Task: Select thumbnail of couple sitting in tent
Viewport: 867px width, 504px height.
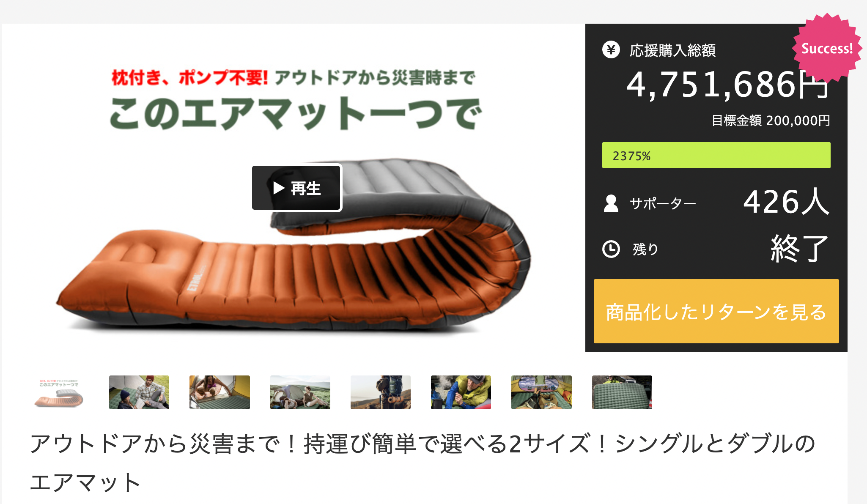Action: pyautogui.click(x=139, y=392)
